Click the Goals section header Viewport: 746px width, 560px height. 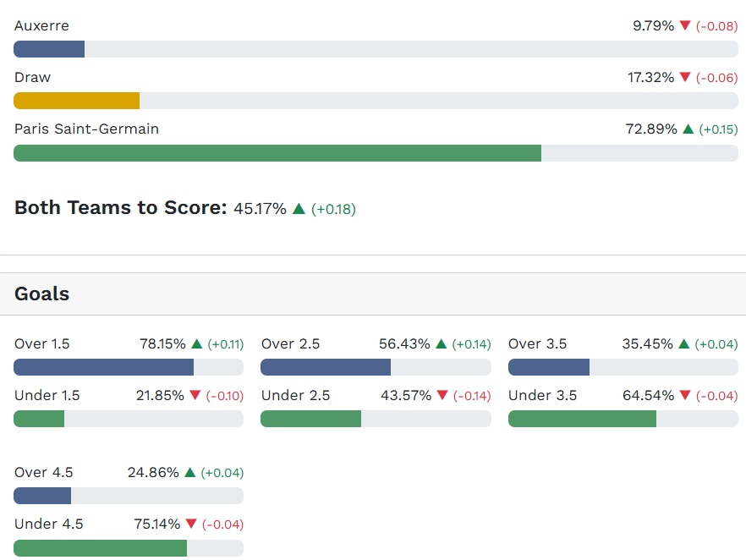coord(42,294)
